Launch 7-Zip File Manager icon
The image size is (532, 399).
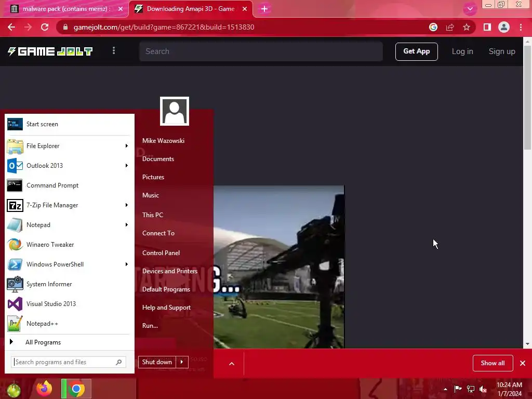tap(15, 205)
